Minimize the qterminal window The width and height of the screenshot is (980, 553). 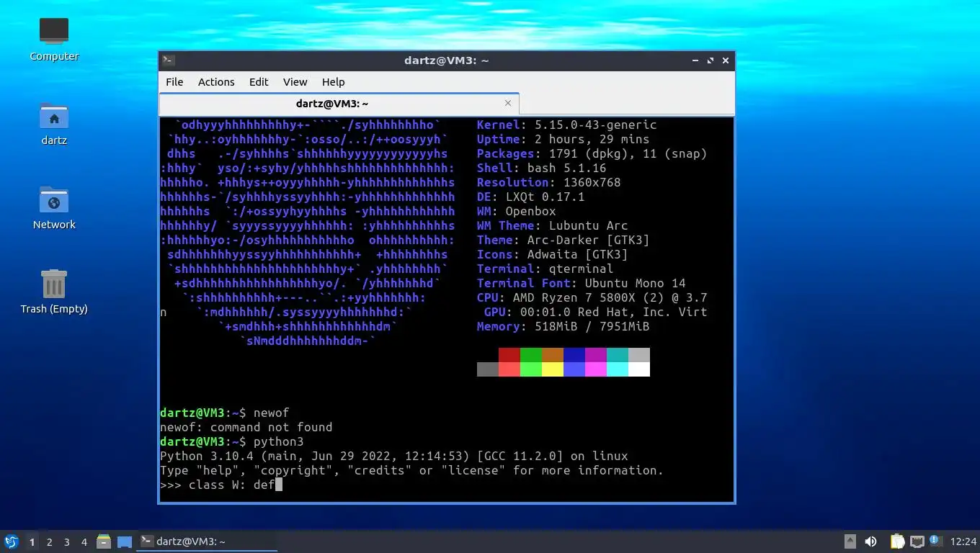click(x=695, y=60)
